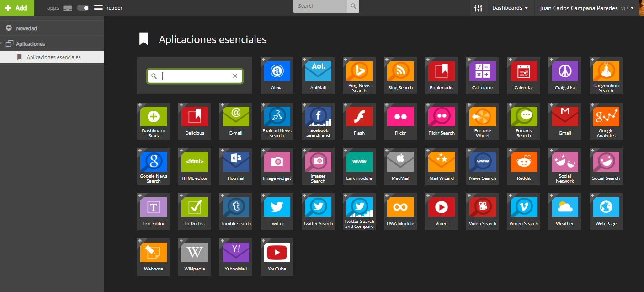Screen dimensions: 644x292
Task: Select the HTML editor app
Action: (195, 166)
